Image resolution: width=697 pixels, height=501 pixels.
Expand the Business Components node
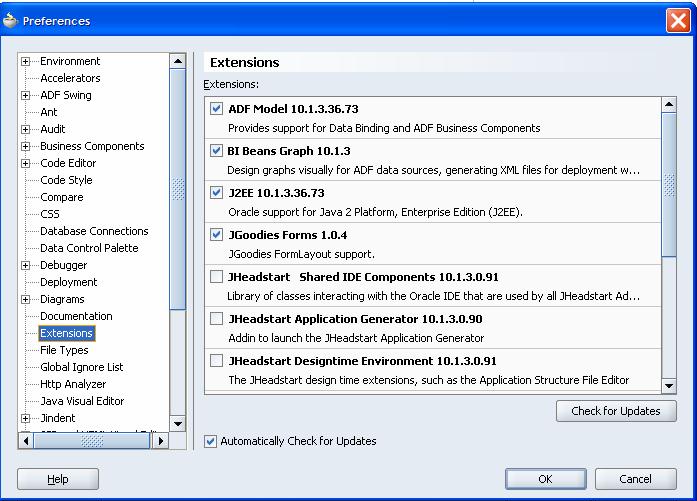26,146
